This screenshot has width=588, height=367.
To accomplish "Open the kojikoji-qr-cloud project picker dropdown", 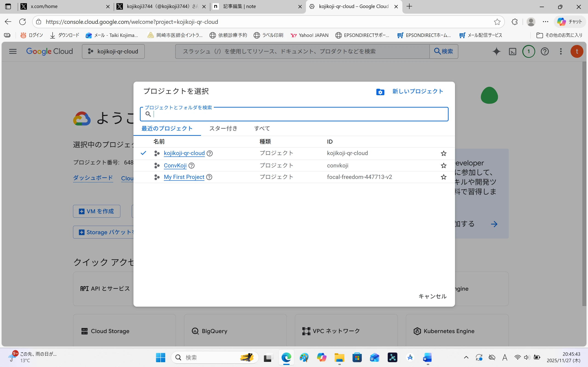I will 113,51.
